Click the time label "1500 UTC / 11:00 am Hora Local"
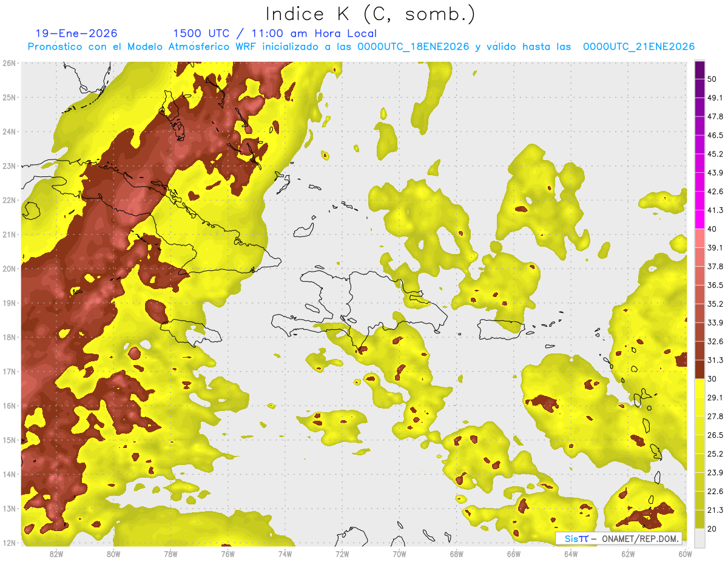This screenshot has height=562, width=728. (x=275, y=33)
